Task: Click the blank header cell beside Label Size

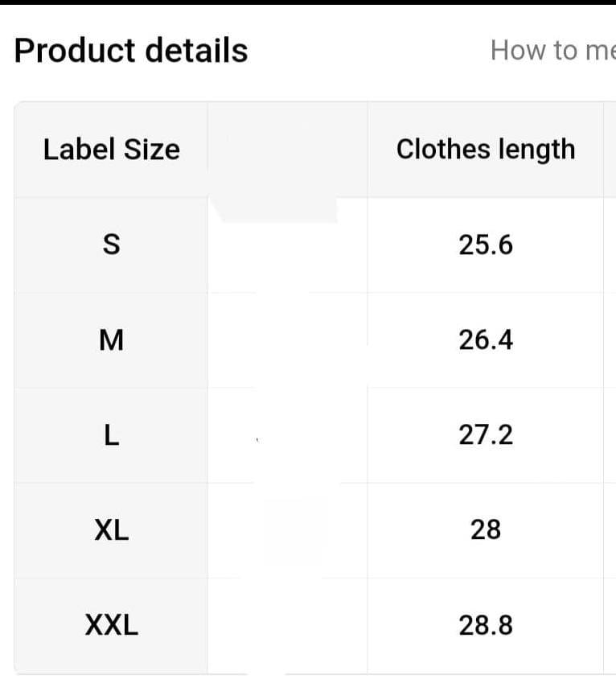Action: [x=287, y=150]
